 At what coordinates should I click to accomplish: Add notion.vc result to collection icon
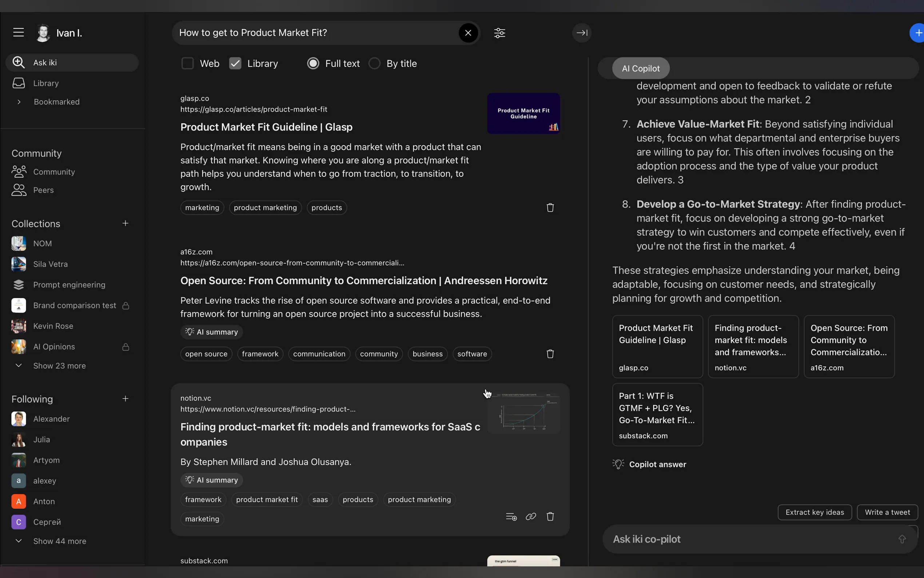[511, 517]
